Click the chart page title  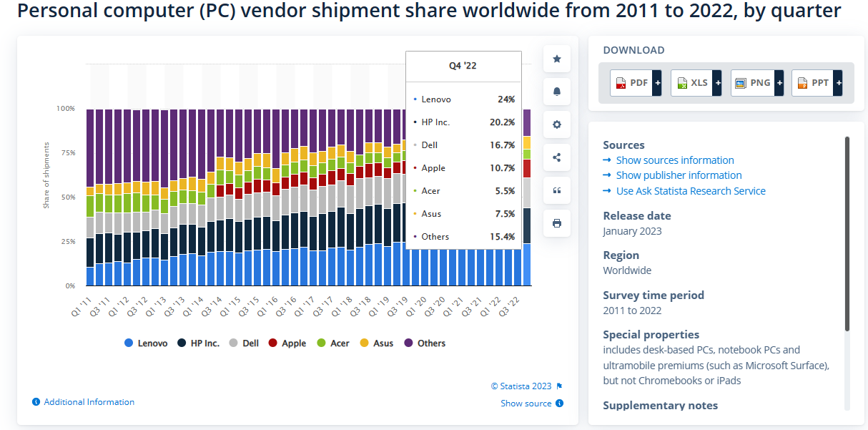[429, 12]
